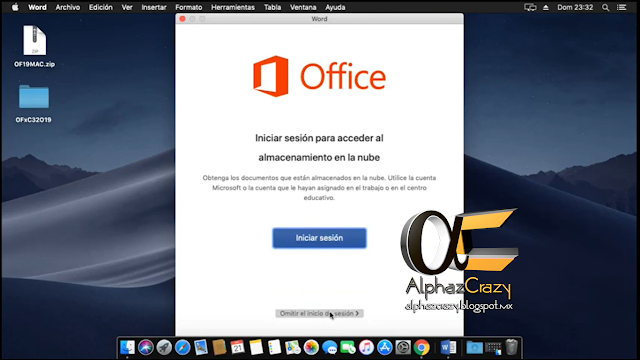This screenshot has height=360, width=640.
Task: Open Google Chrome from the dock
Action: pos(421,347)
